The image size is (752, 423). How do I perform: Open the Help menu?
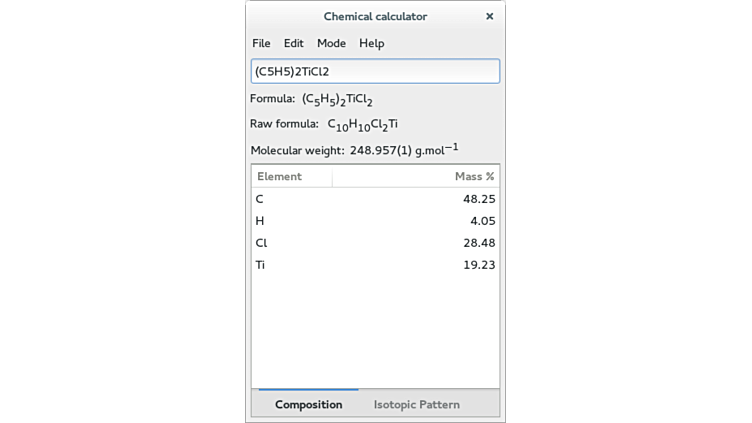pos(371,43)
